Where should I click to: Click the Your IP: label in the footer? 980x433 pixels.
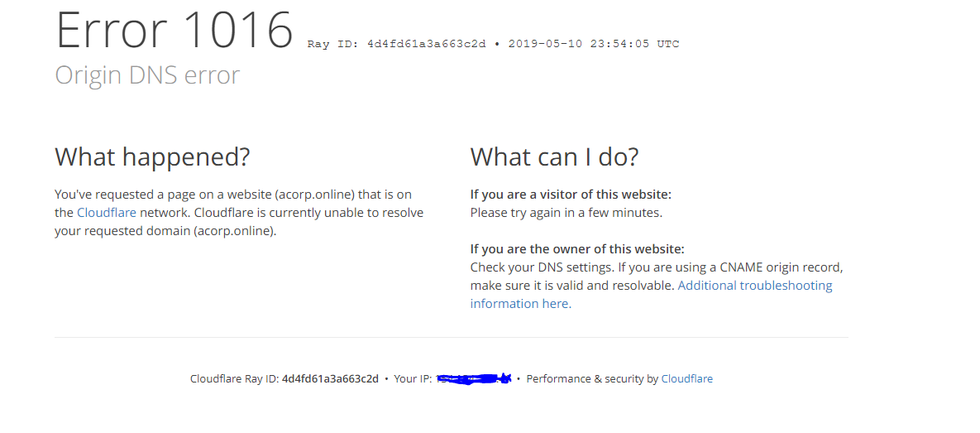coord(413,379)
